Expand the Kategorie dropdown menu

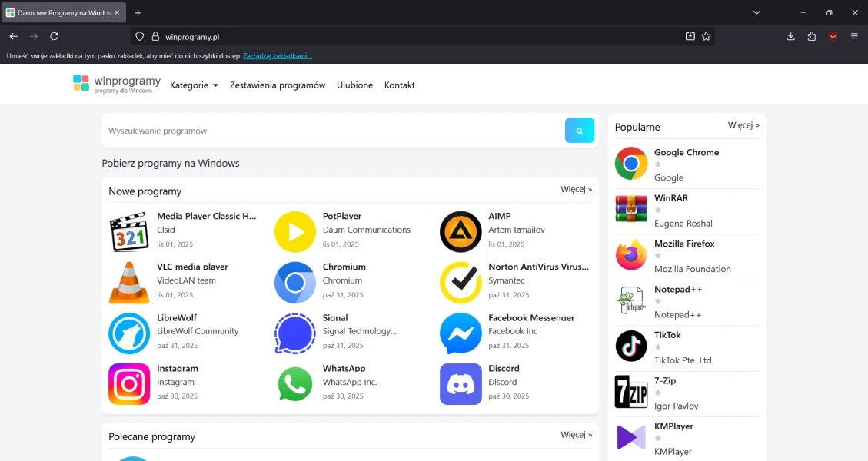coord(194,85)
